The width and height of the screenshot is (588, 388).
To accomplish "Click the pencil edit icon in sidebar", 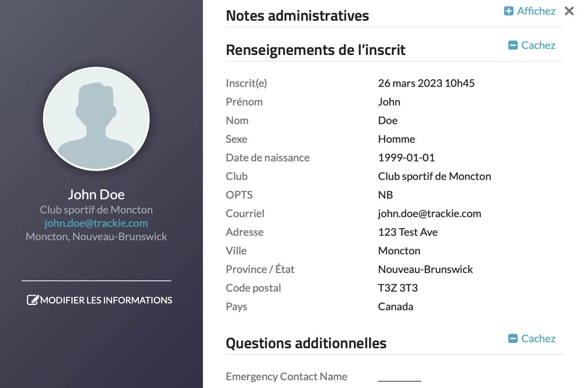I will tap(33, 300).
